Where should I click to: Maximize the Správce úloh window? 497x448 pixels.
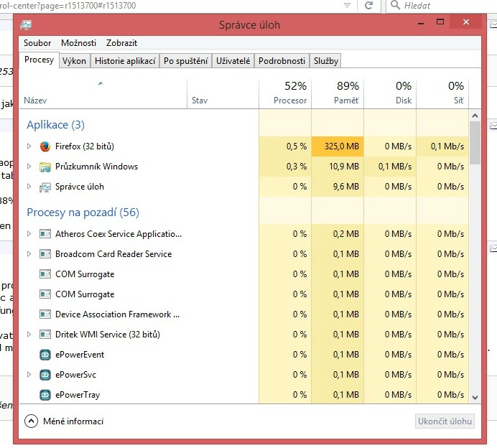click(x=440, y=22)
